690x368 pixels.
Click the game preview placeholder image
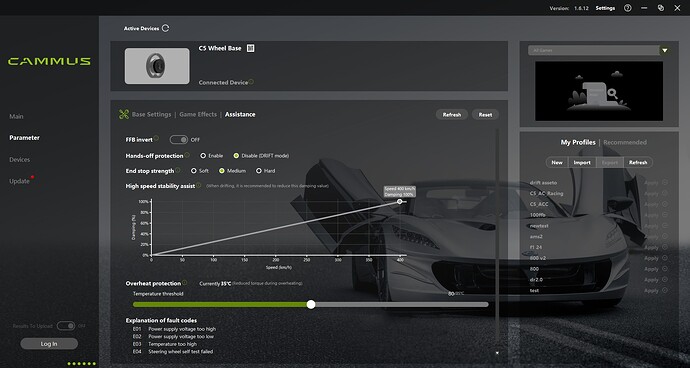[x=599, y=91]
